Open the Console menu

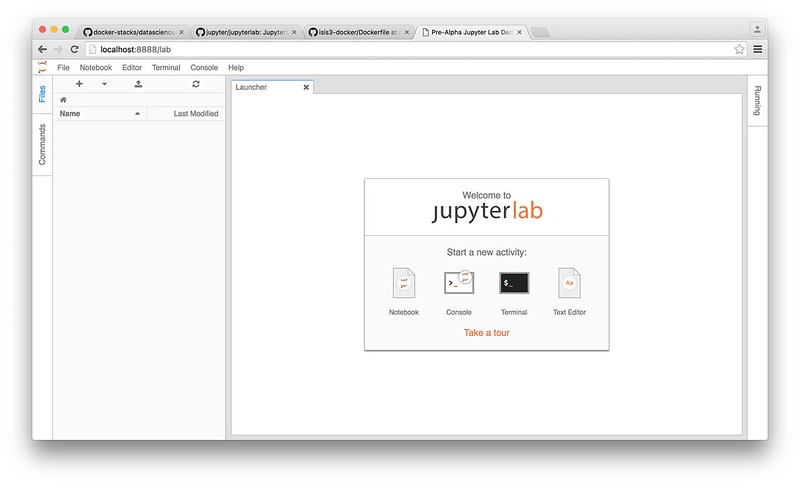coord(204,67)
